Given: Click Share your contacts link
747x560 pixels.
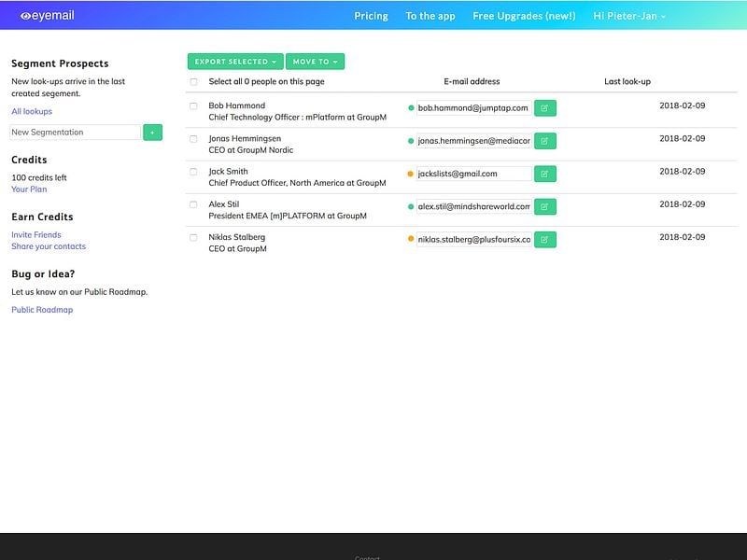Looking at the screenshot, I should [x=49, y=246].
